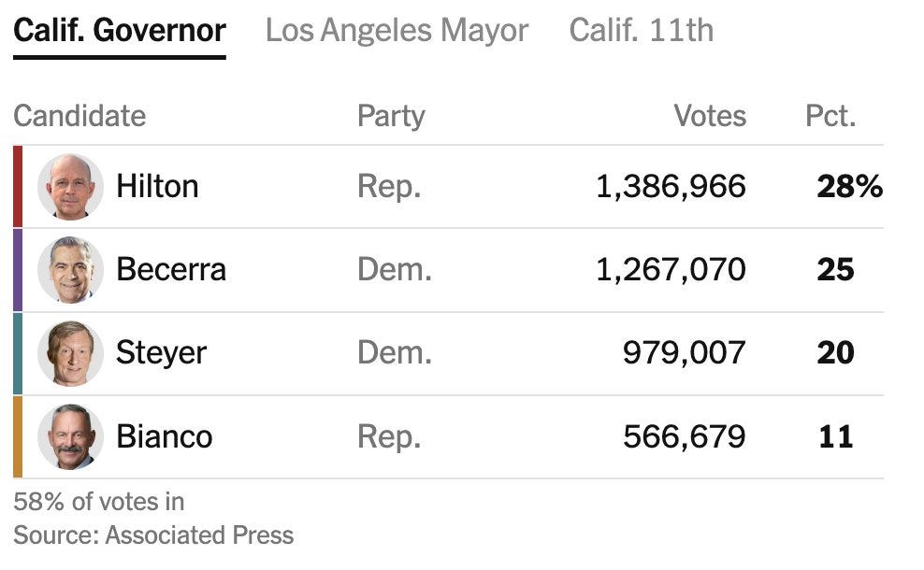This screenshot has height=570, width=924.
Task: Select the Calif. Governor tab
Action: pos(120,31)
